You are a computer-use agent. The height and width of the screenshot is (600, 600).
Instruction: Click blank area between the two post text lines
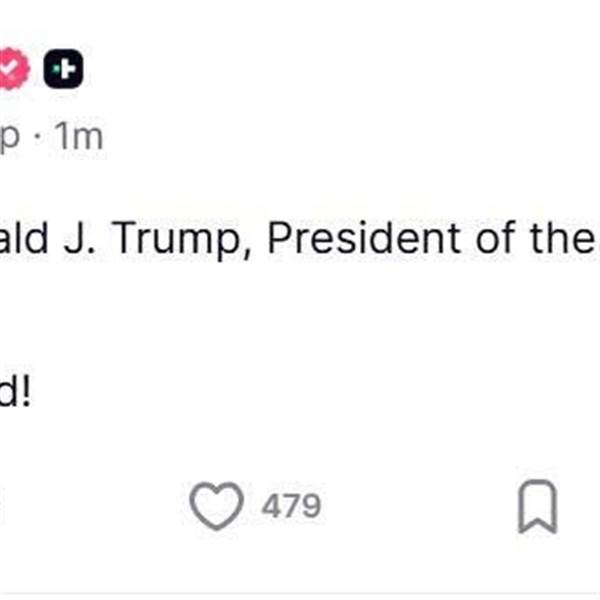click(300, 315)
